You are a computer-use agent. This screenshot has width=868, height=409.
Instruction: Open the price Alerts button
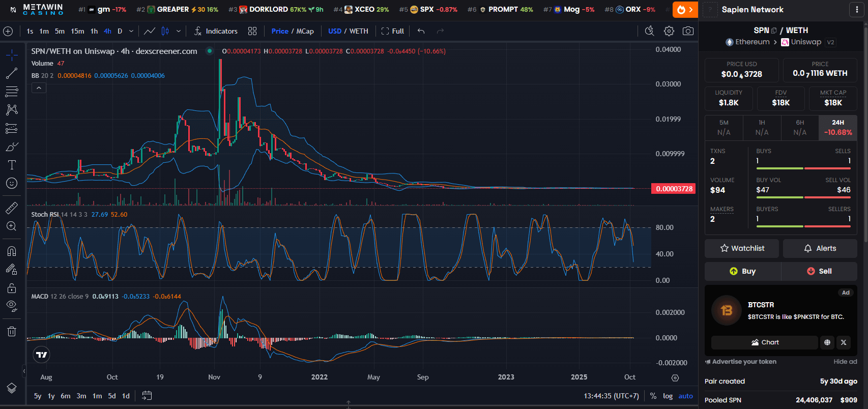click(x=820, y=248)
